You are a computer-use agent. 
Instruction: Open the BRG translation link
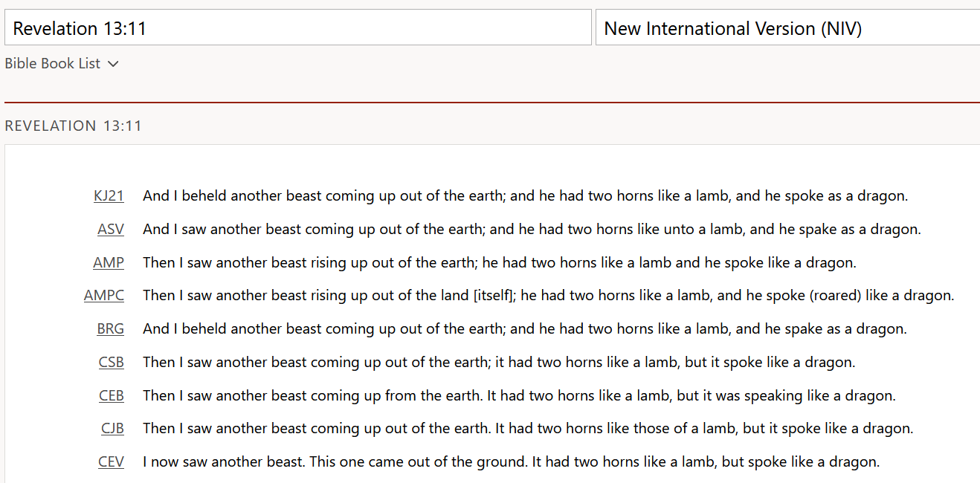point(110,329)
